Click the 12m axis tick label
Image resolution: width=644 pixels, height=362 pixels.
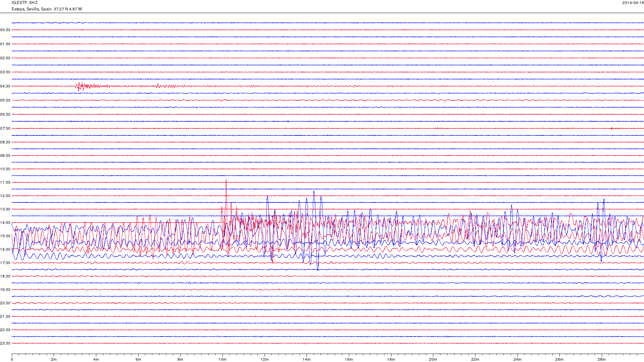(x=265, y=359)
